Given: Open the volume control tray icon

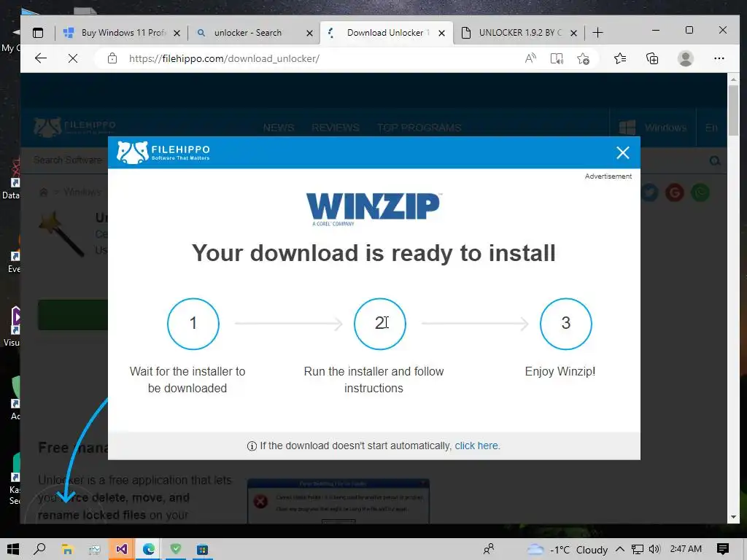Looking at the screenshot, I should pos(654,550).
